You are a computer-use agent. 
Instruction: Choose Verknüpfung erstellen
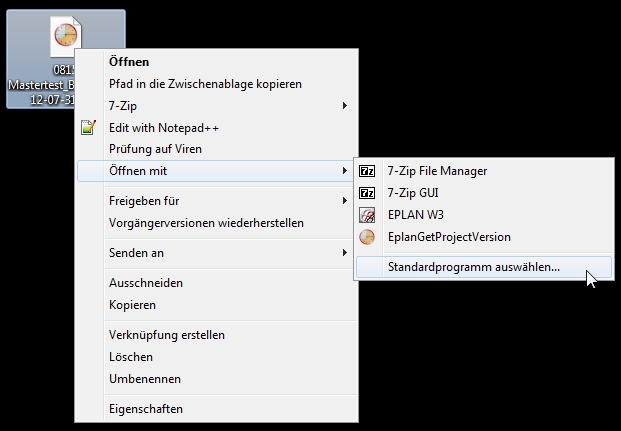[x=167, y=335]
